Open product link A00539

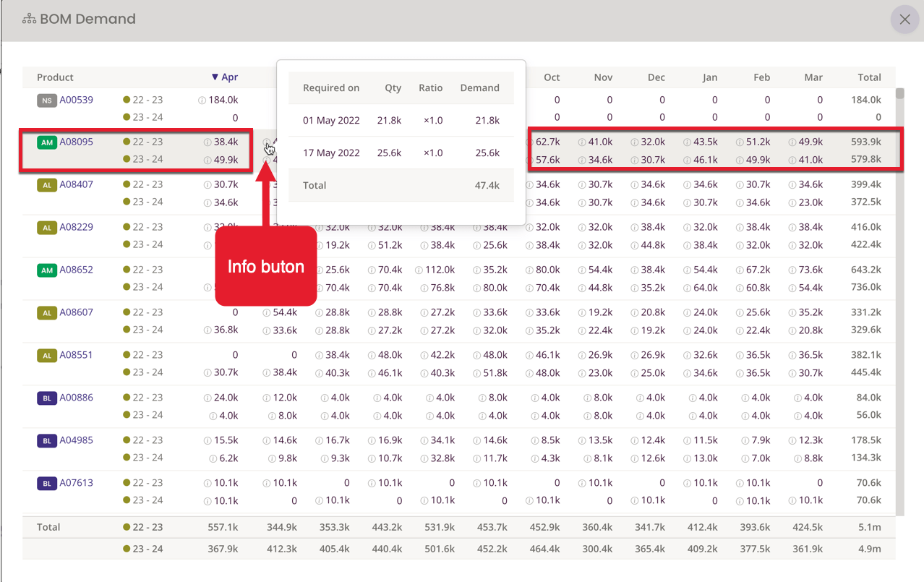pos(76,100)
